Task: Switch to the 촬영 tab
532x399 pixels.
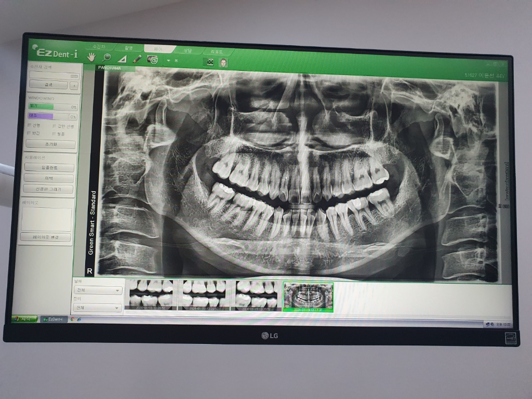Action: tap(128, 47)
